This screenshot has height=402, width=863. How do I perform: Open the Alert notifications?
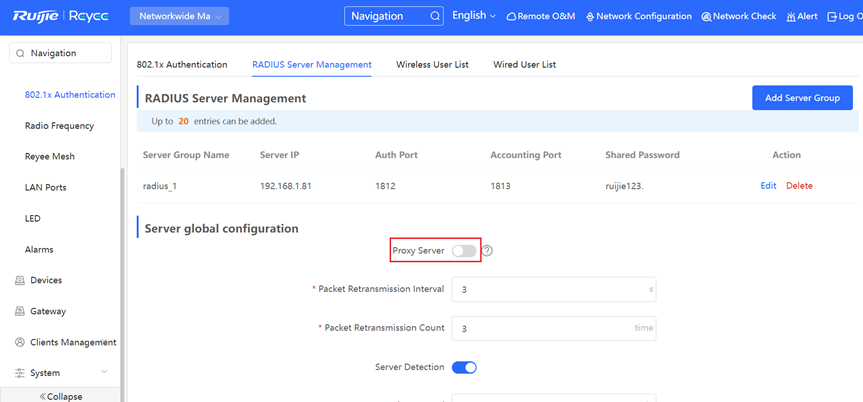tap(802, 16)
